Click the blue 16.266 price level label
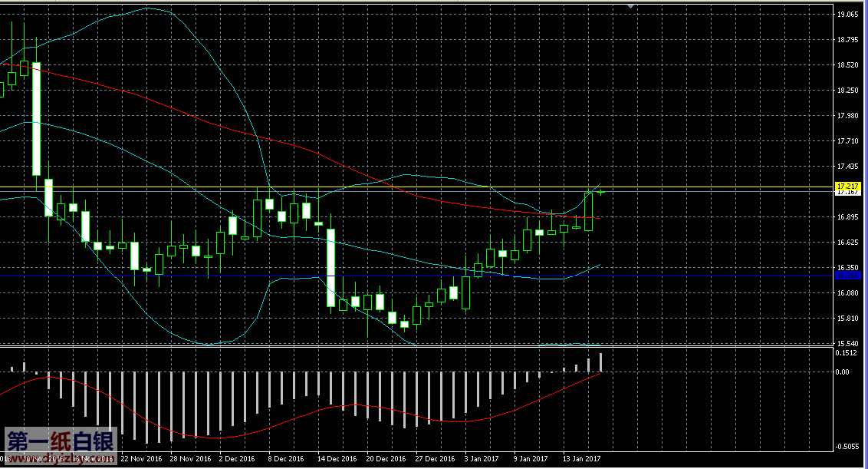The image size is (868, 469). click(847, 275)
